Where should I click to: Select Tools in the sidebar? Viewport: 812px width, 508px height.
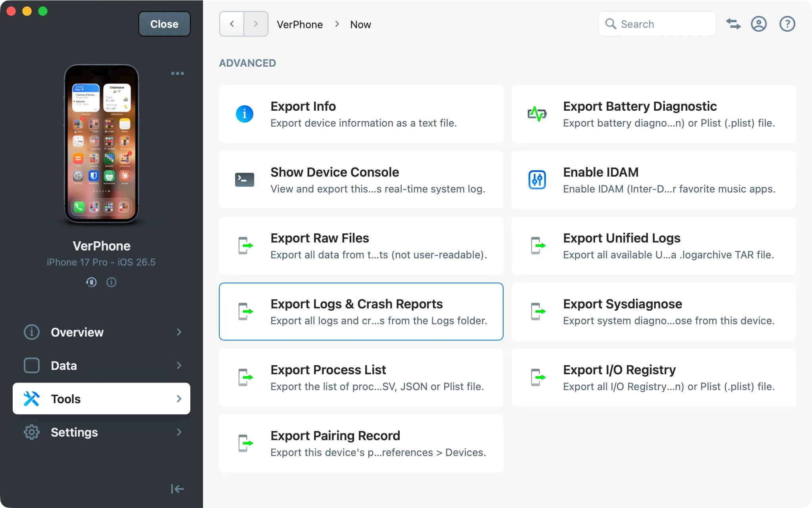click(x=101, y=399)
